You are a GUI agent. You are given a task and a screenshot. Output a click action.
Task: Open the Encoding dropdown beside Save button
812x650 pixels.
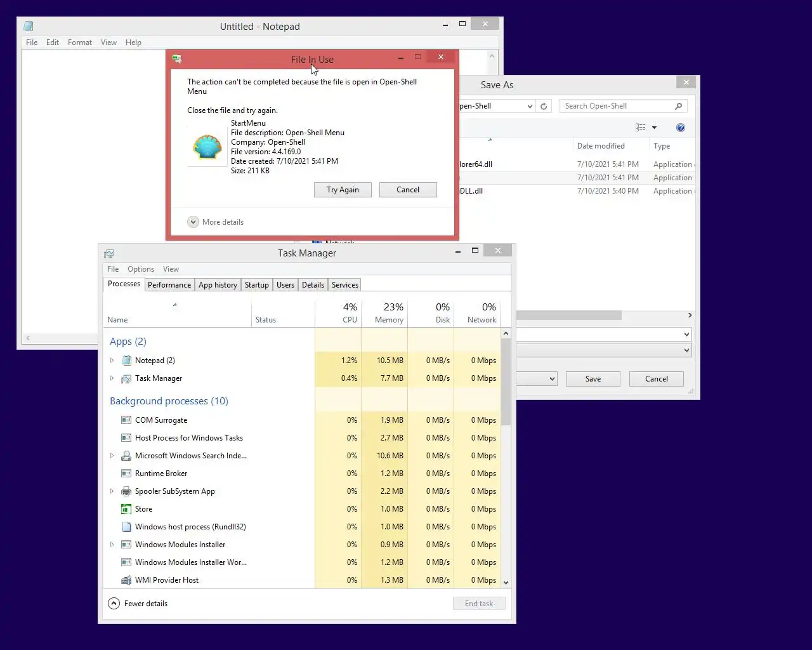(552, 379)
